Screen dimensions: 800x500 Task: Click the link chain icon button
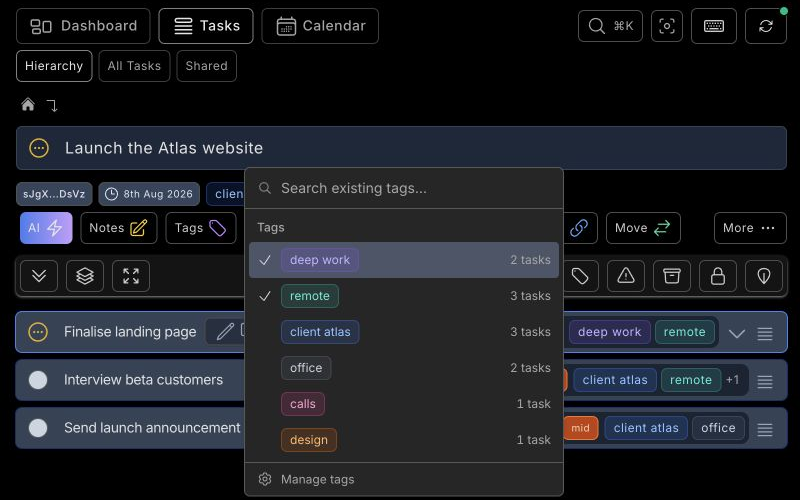tap(579, 228)
